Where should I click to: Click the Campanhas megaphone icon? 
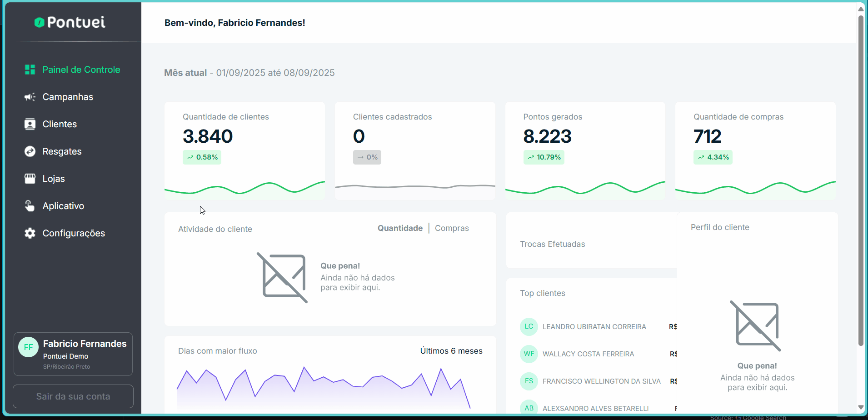coord(30,97)
